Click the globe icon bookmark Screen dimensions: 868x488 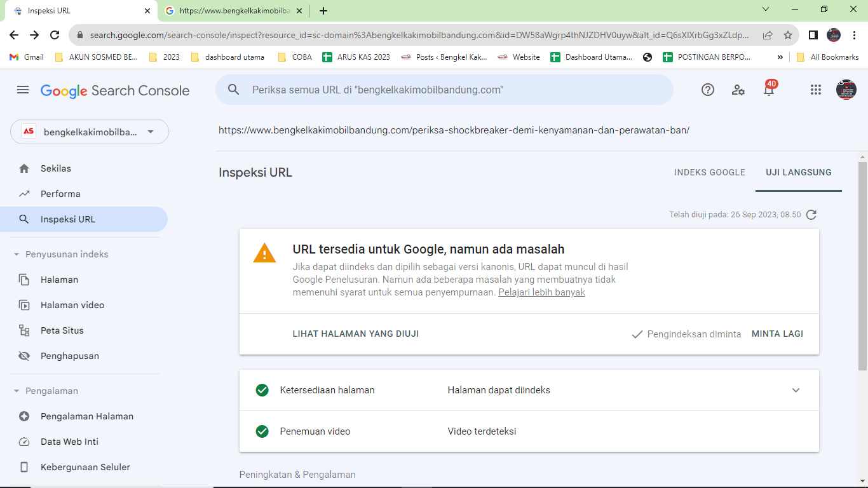coord(648,57)
